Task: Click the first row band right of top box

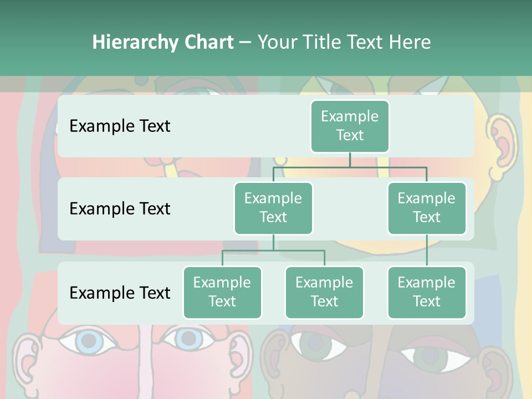Action: (x=431, y=126)
